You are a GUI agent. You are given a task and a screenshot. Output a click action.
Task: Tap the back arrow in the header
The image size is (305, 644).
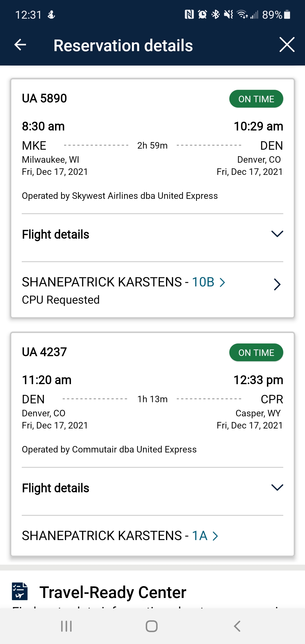click(x=20, y=45)
